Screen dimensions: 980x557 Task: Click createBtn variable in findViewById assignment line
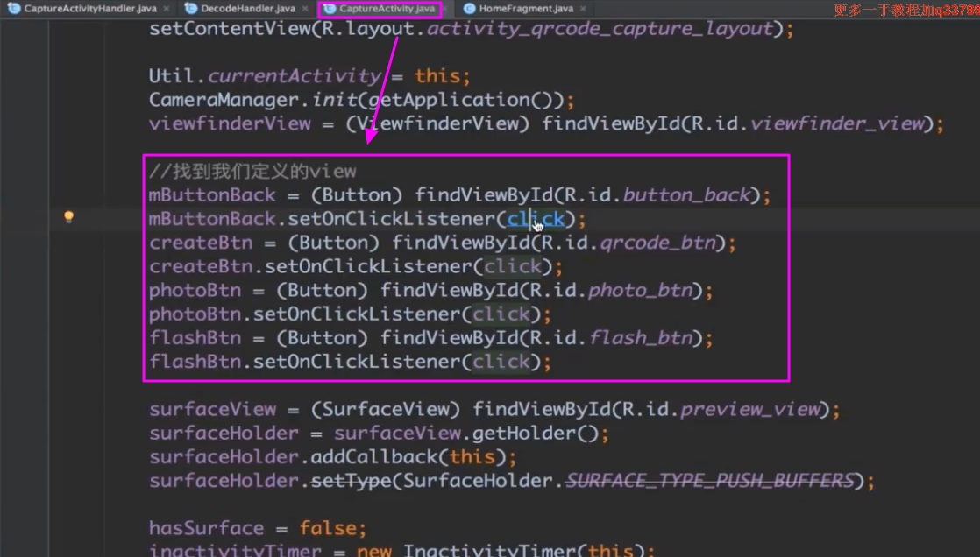(x=201, y=243)
